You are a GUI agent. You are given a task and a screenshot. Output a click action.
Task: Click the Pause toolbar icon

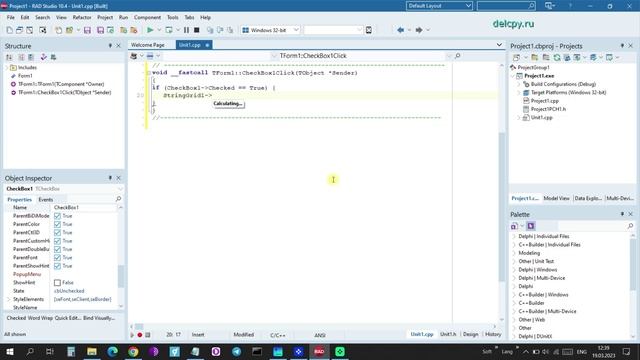click(186, 30)
